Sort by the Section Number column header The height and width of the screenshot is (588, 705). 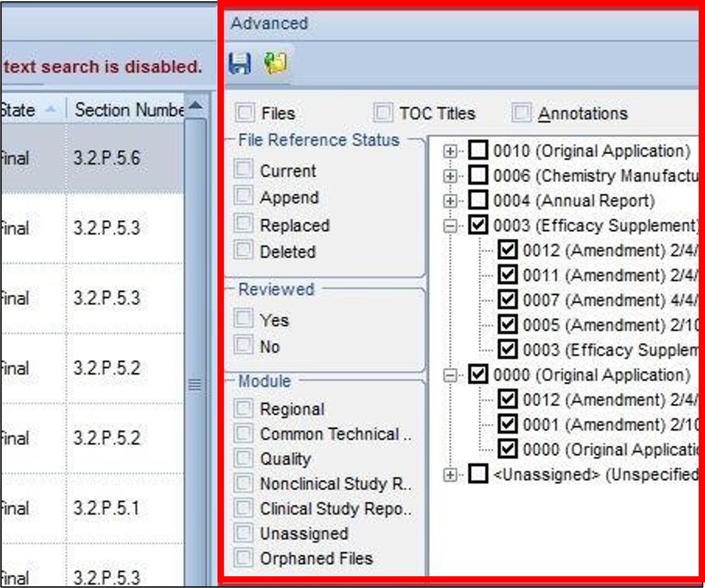(x=126, y=109)
